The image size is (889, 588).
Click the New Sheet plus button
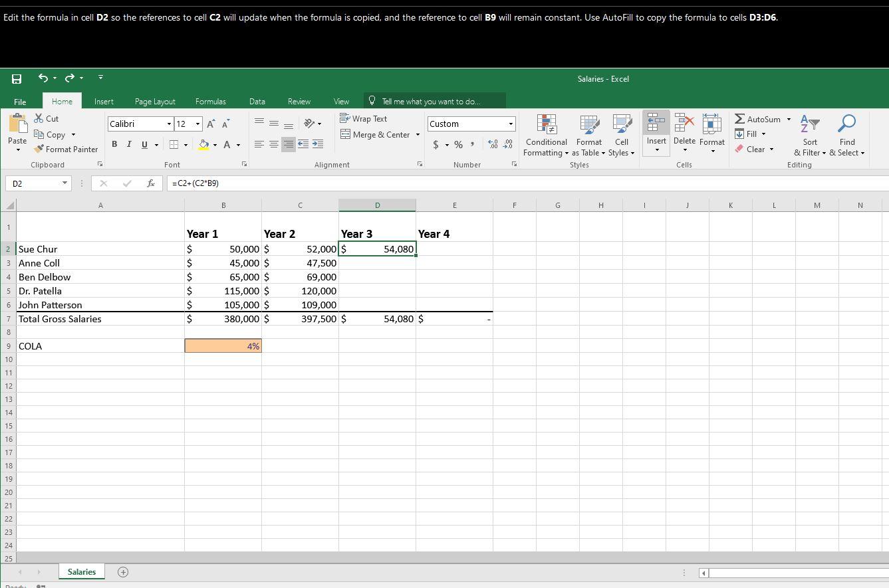pyautogui.click(x=122, y=571)
